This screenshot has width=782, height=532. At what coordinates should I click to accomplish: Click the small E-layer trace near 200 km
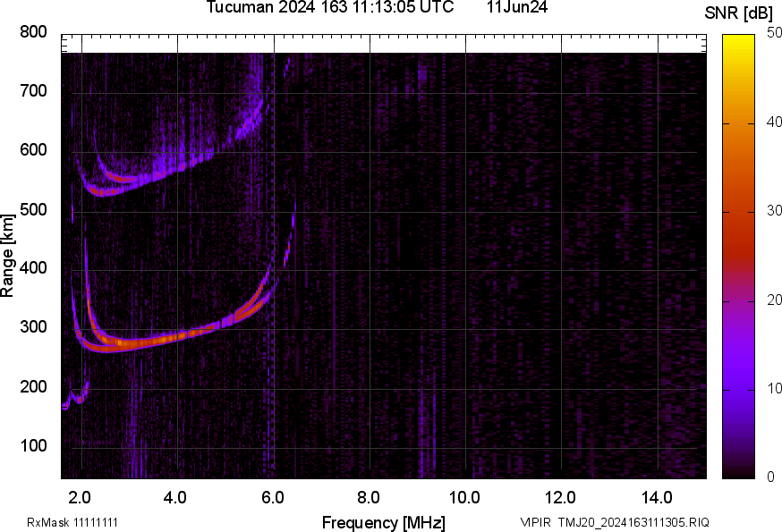(76, 397)
